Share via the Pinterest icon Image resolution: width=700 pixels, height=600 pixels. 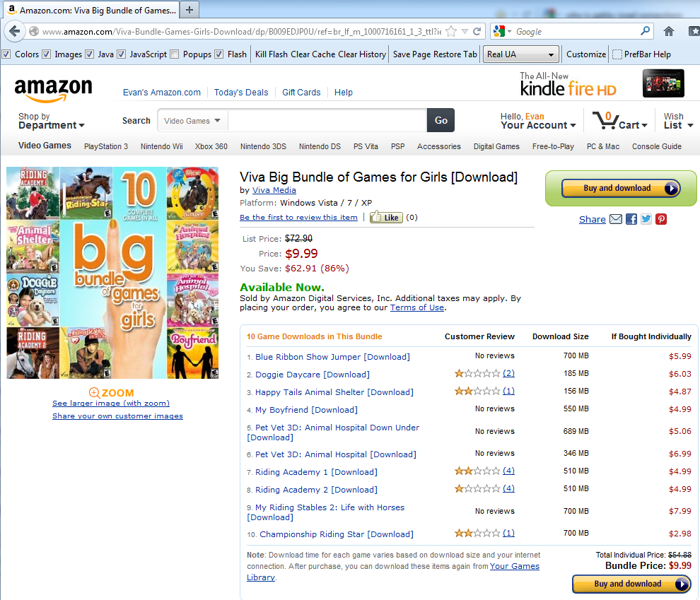(x=661, y=219)
